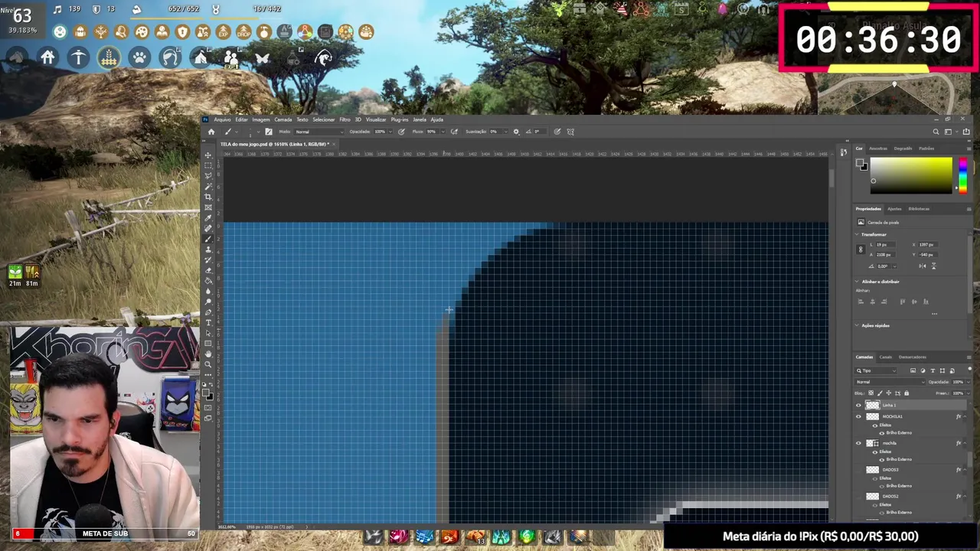Select the Rectangular Marquee tool
Viewport: 980px width, 551px height.
tap(208, 165)
